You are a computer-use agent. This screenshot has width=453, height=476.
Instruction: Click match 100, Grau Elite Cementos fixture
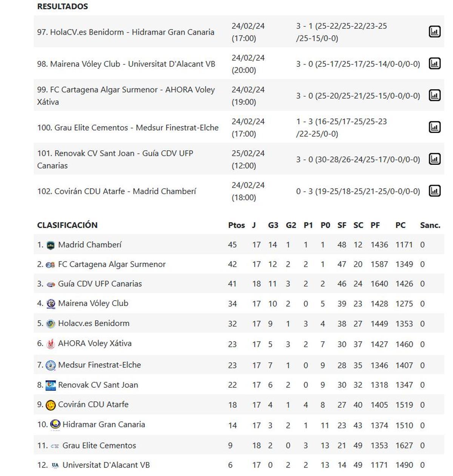pos(128,127)
